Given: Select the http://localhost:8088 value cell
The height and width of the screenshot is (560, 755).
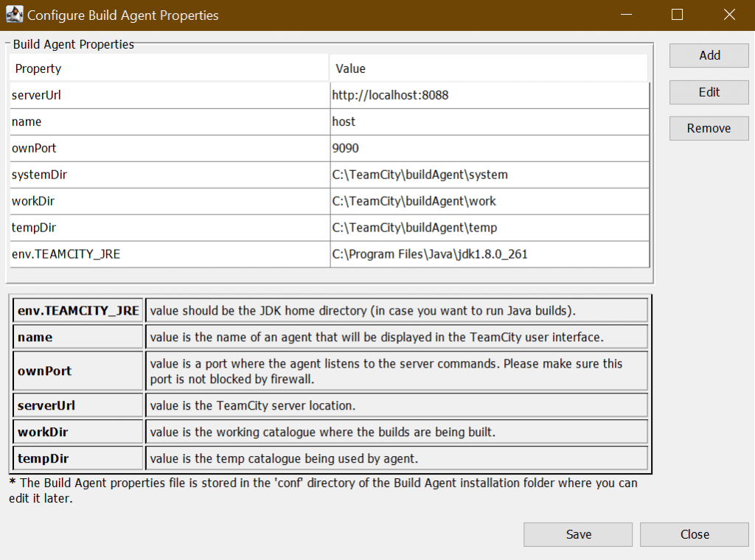Looking at the screenshot, I should click(490, 95).
